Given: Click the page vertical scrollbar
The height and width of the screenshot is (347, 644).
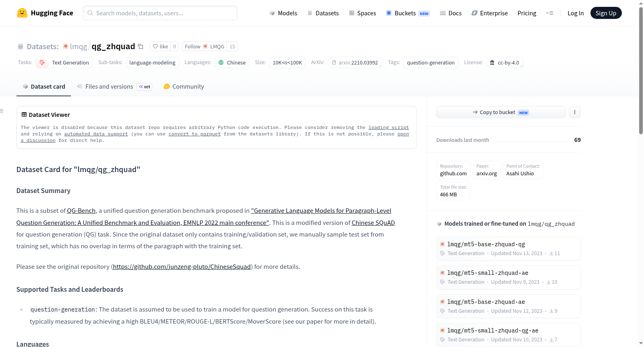Looking at the screenshot, I should click(x=641, y=71).
